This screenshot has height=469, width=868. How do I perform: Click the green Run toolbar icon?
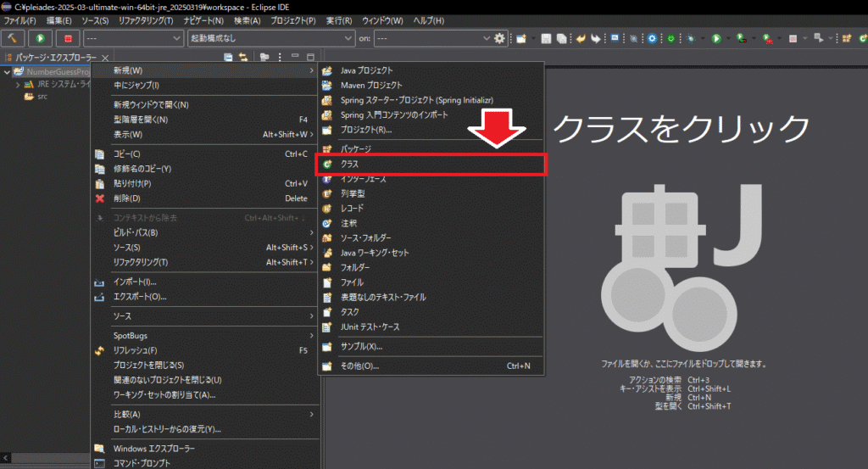click(716, 38)
